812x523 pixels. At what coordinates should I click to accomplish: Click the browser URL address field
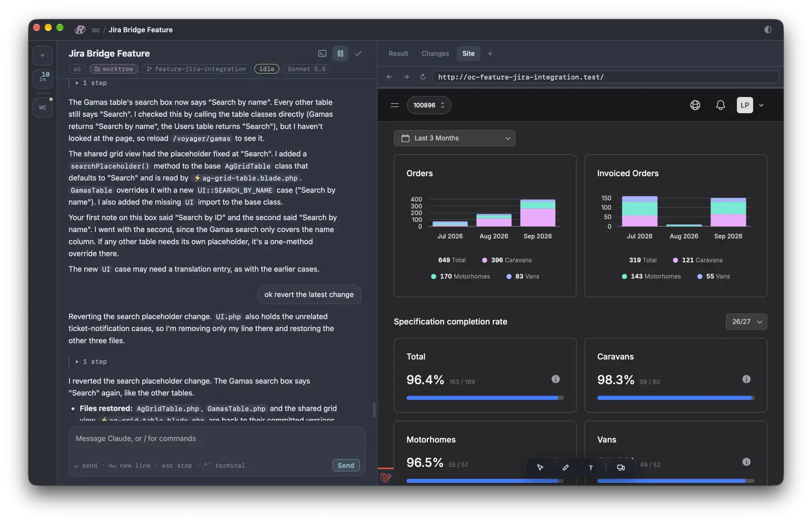[605, 77]
